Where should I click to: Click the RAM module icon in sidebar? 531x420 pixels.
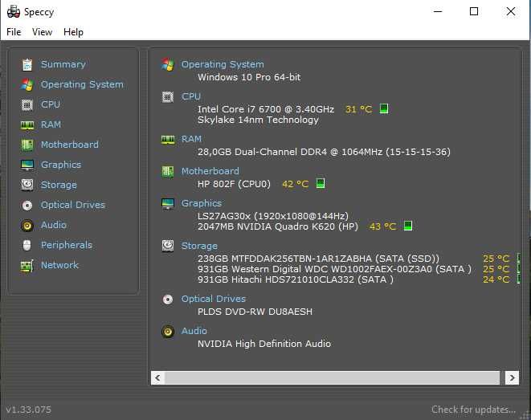[x=27, y=124]
